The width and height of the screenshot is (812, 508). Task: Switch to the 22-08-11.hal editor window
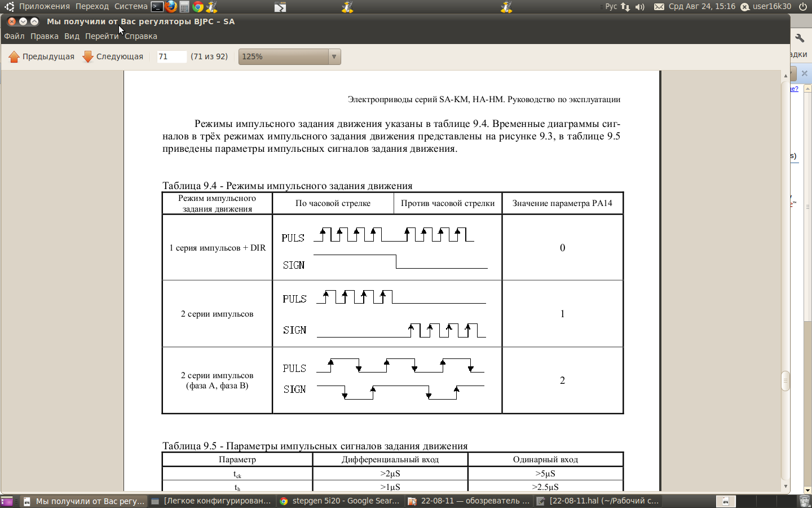(597, 501)
